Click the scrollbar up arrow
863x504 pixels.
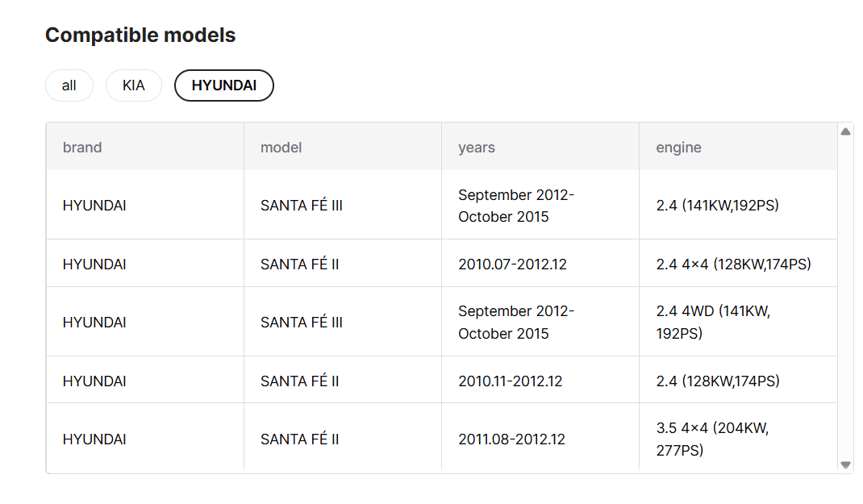coord(845,131)
